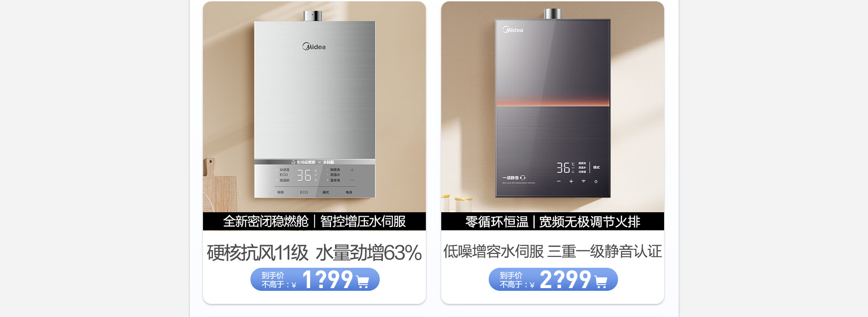
Task: Click the plus icon on the silver heater's control panel
Action: pos(352,170)
